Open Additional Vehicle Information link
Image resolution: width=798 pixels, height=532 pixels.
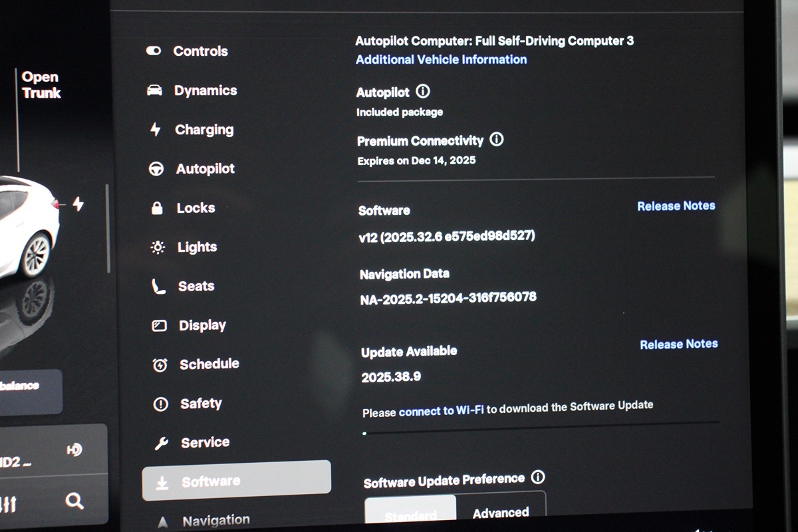coord(441,59)
